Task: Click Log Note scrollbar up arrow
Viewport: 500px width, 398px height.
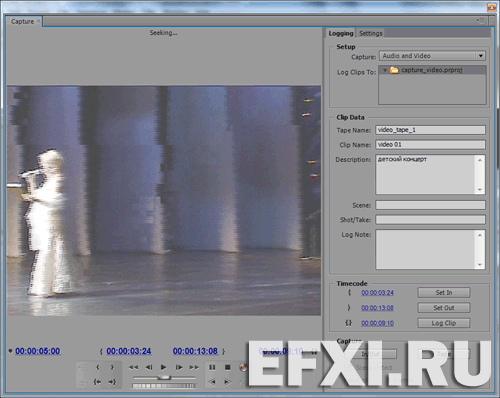Action: pyautogui.click(x=480, y=235)
